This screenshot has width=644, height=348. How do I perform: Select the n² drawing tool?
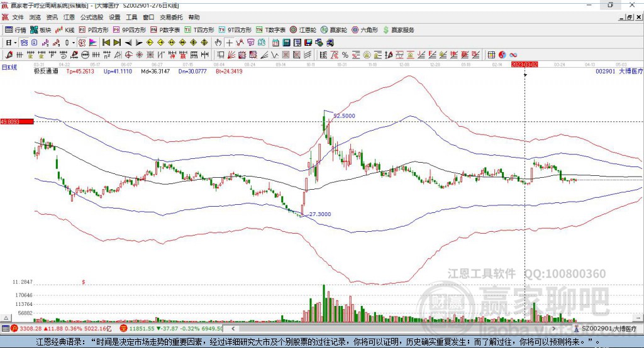click(x=107, y=55)
